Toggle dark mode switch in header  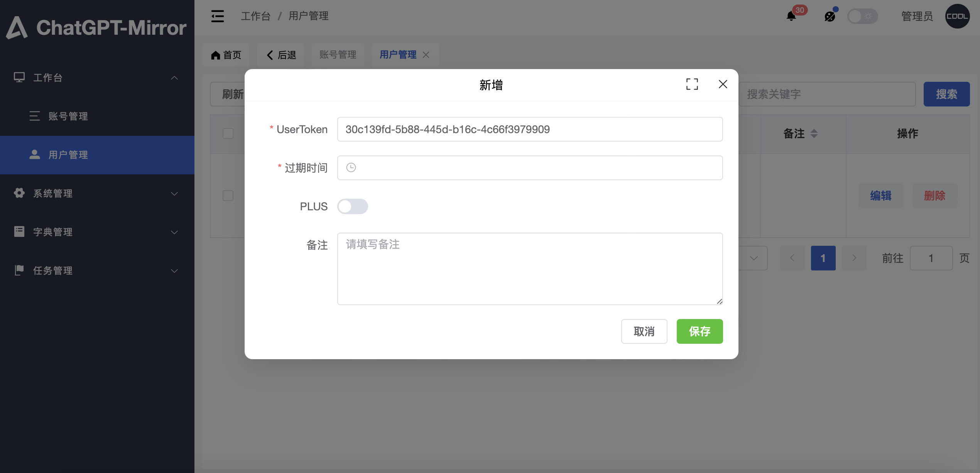pos(862,16)
